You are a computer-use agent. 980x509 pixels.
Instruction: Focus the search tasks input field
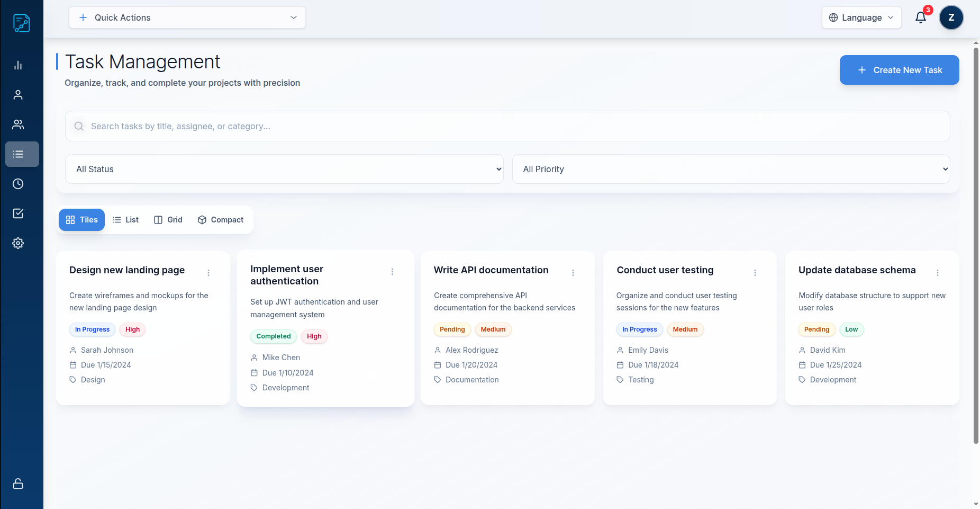[507, 126]
